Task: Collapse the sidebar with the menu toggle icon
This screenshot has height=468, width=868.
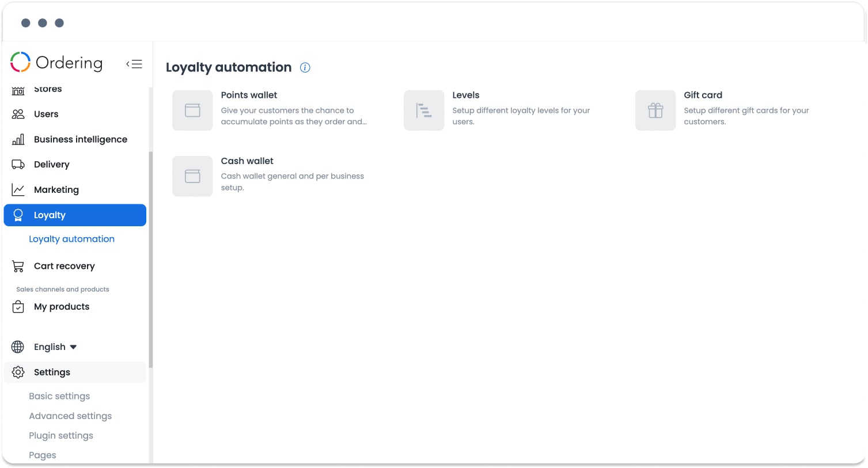Action: coord(134,64)
